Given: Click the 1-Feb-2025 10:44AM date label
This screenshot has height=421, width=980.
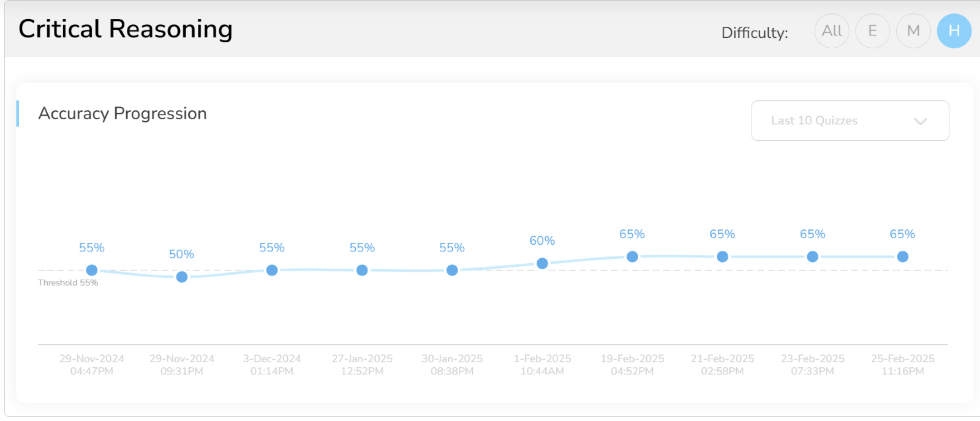Looking at the screenshot, I should tap(542, 365).
